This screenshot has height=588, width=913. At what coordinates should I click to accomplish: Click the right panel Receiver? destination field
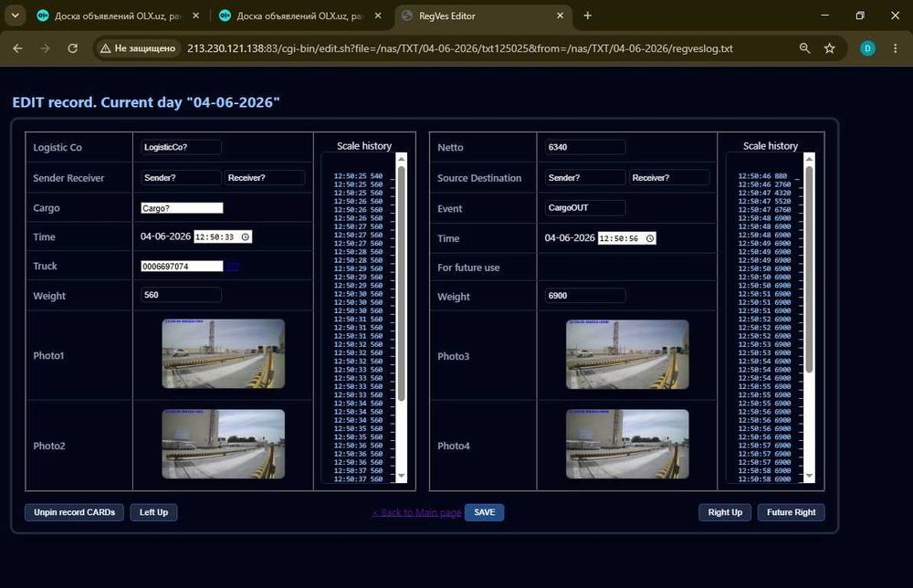(668, 177)
